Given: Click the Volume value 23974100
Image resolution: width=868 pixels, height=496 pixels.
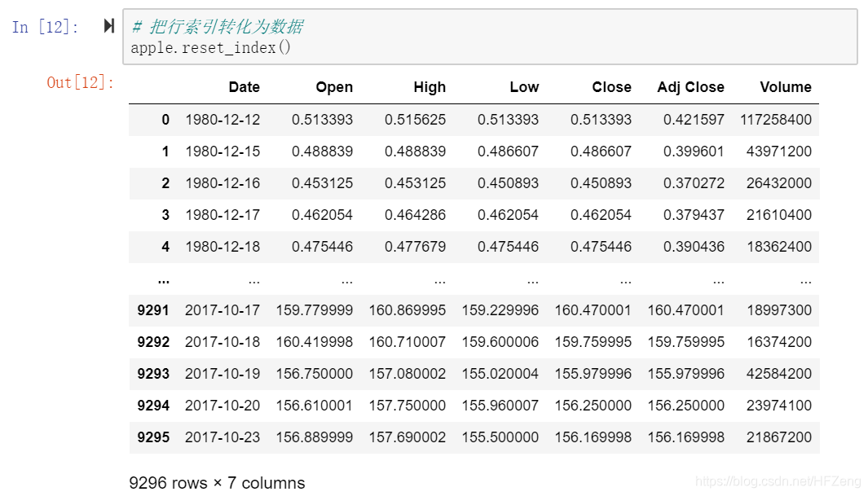Looking at the screenshot, I should [x=779, y=406].
